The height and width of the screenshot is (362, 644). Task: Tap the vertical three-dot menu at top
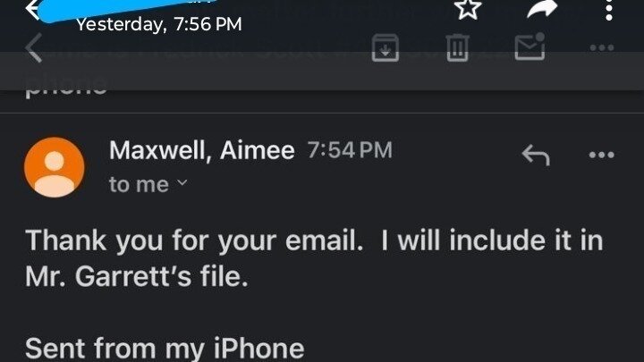point(609,9)
